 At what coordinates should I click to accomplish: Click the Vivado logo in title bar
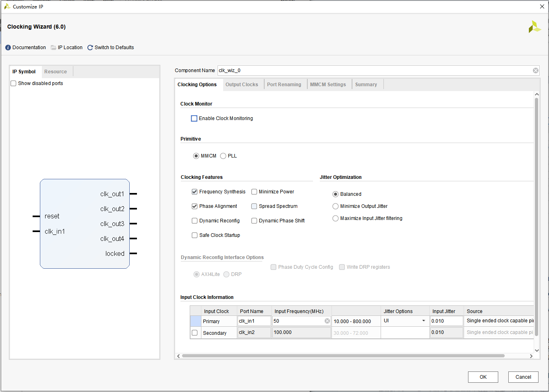coord(7,6)
